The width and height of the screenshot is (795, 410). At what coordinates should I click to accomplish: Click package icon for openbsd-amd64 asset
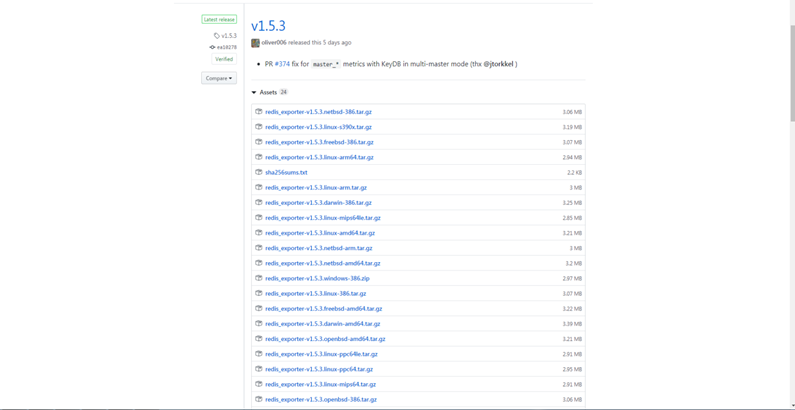point(259,339)
